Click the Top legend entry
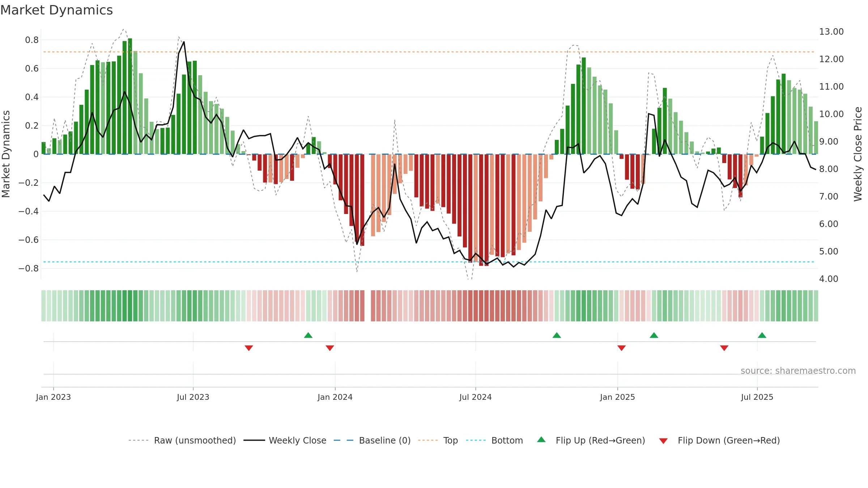Viewport: 868px width, 488px height. [x=438, y=440]
